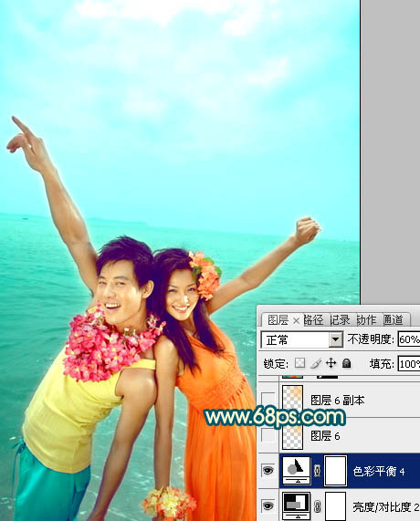Select the white layer mask of 色彩平衡 4

[x=335, y=471]
